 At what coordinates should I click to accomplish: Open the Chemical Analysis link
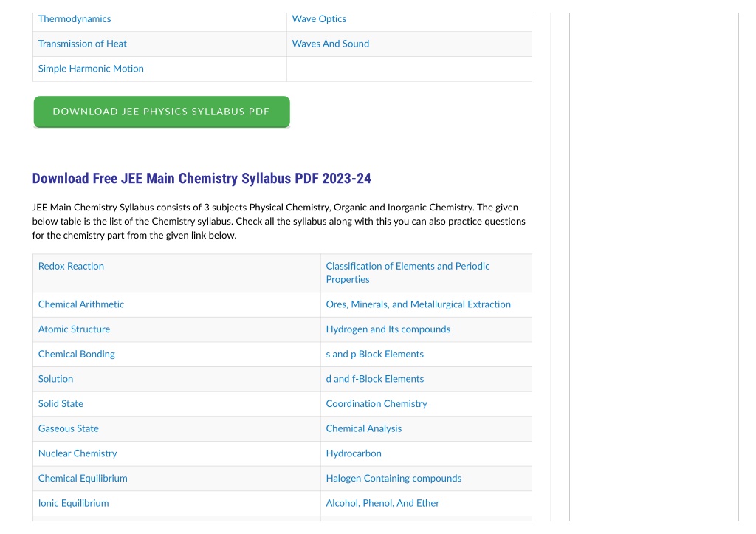[363, 429]
